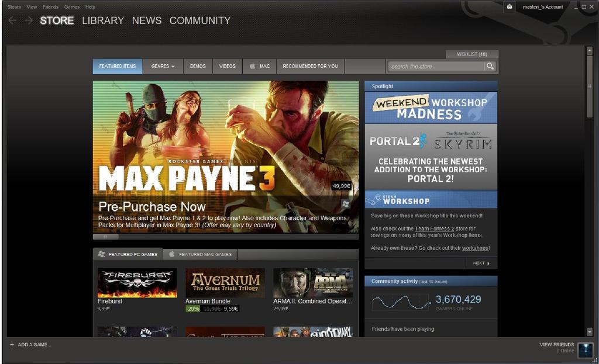This screenshot has width=599, height=364.
Task: Click the scrollbar up arrow
Action: pyautogui.click(x=590, y=50)
